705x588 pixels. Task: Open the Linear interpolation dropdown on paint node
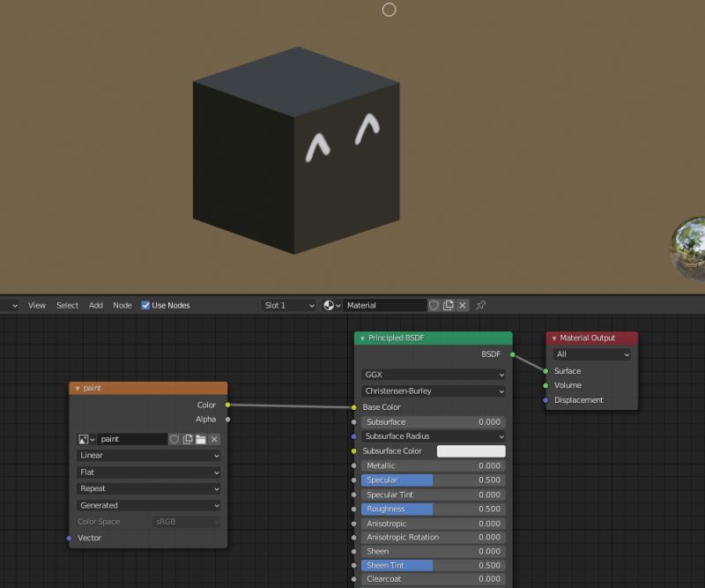(x=147, y=455)
